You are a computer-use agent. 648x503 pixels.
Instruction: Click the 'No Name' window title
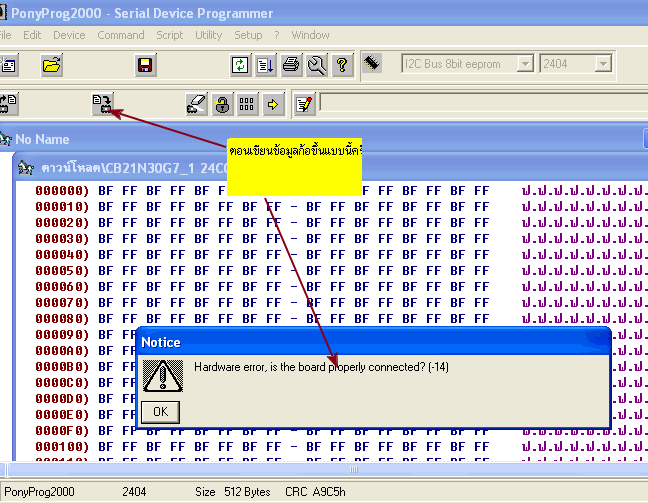coord(42,139)
